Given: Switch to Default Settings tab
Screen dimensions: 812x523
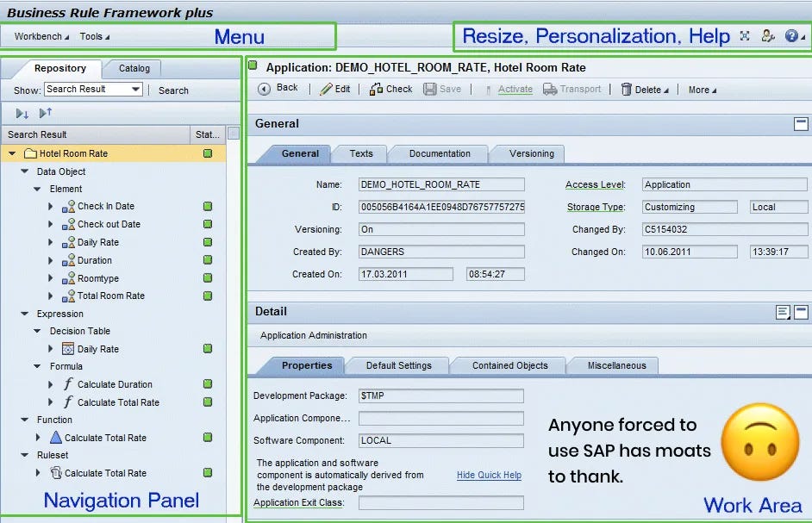Looking at the screenshot, I should (x=399, y=365).
